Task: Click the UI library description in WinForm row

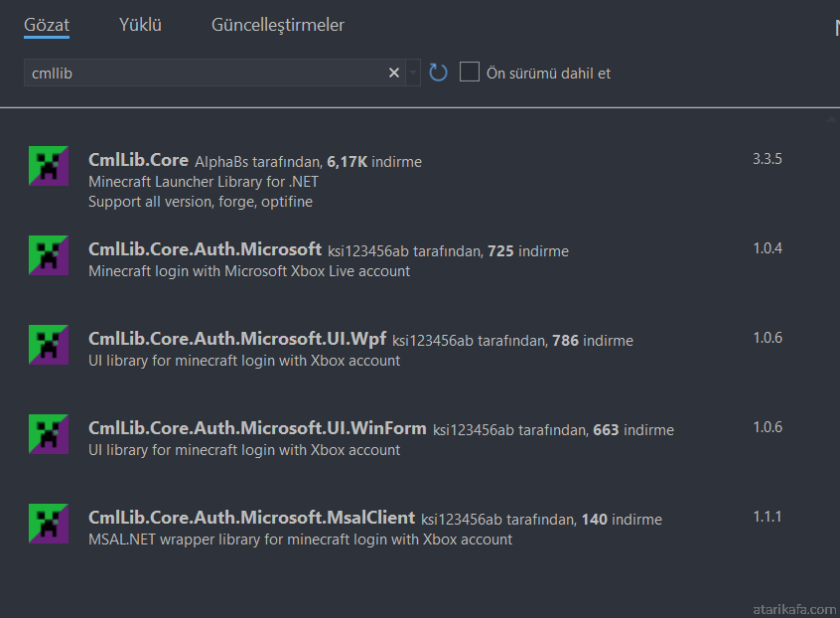Action: [x=244, y=451]
